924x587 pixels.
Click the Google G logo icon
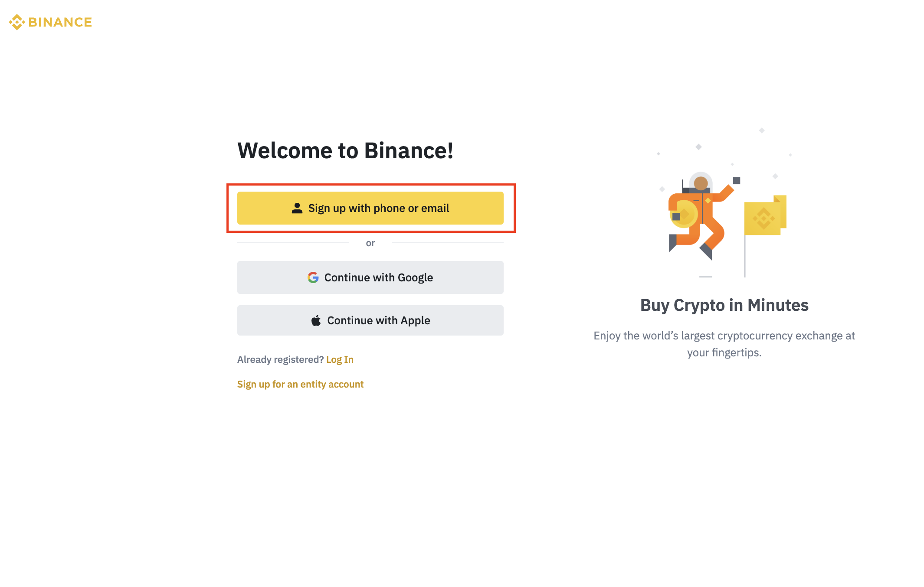(x=313, y=277)
